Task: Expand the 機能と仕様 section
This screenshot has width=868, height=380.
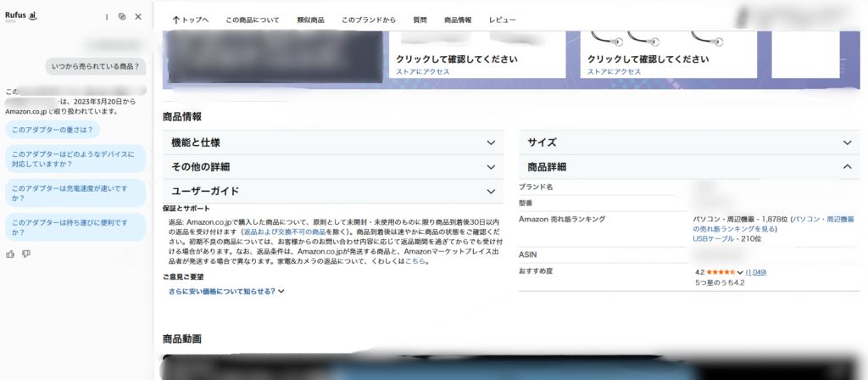Action: [491, 142]
